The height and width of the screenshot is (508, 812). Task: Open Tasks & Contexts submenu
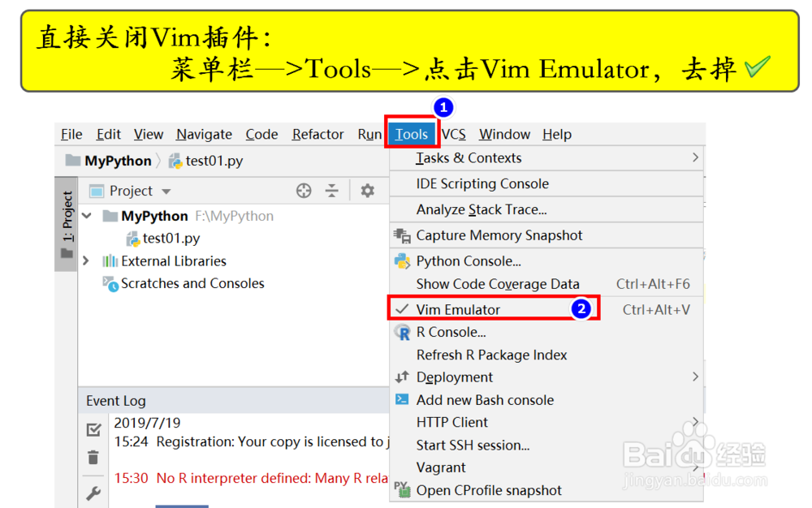(x=546, y=157)
